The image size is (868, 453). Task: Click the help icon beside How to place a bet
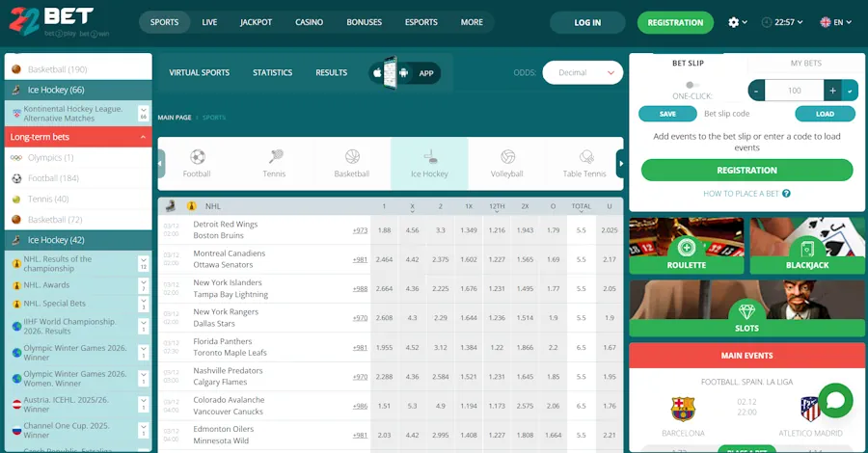click(786, 194)
